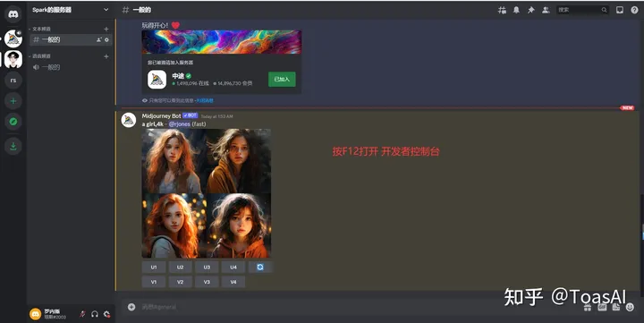Click the Midjourney generated image grid

click(207, 193)
